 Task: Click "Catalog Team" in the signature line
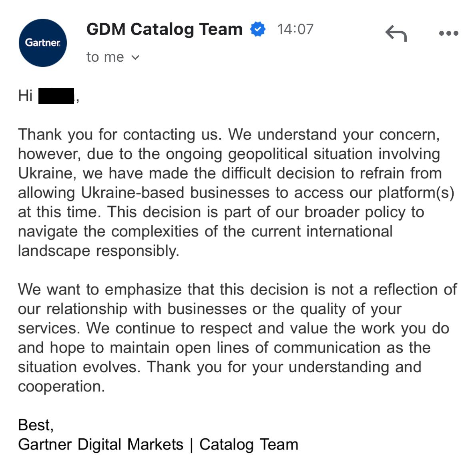[x=249, y=444]
